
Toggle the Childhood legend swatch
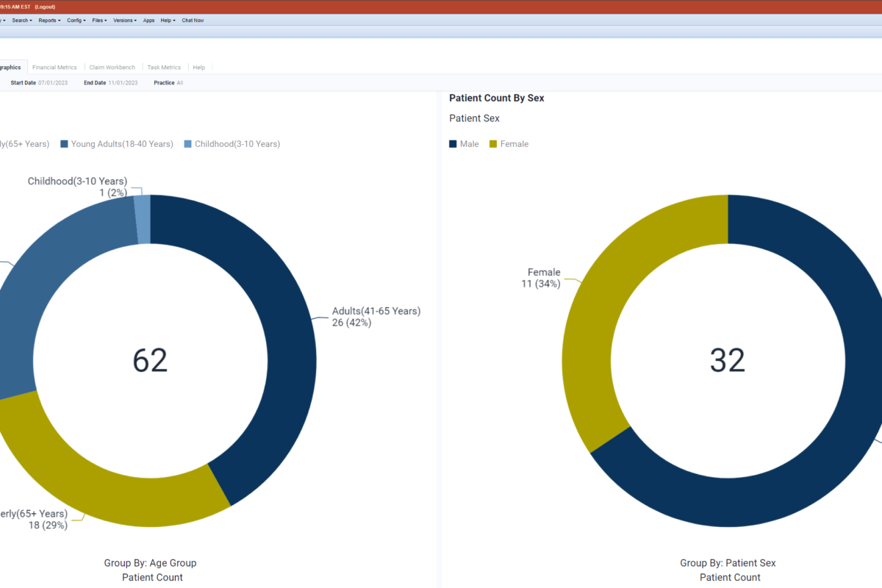(188, 144)
